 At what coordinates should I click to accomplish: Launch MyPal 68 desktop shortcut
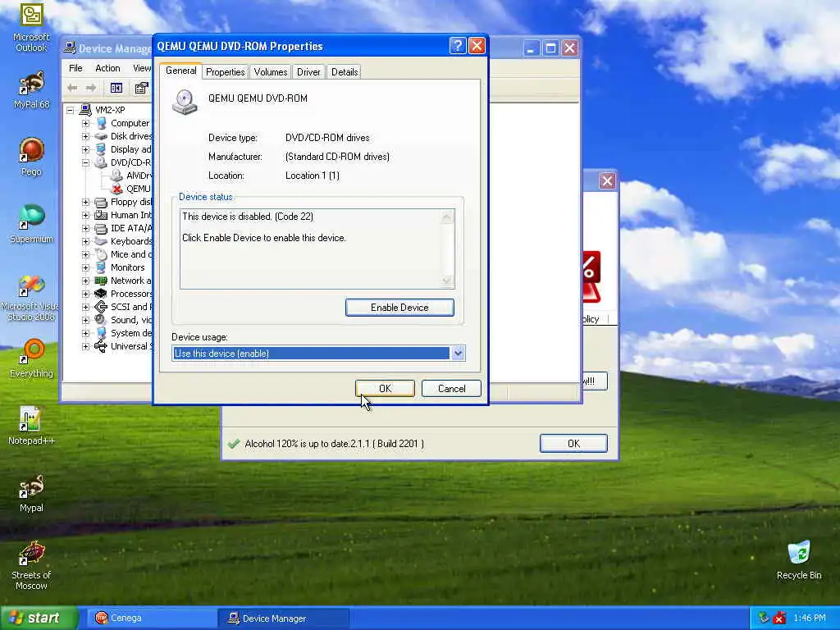click(31, 90)
